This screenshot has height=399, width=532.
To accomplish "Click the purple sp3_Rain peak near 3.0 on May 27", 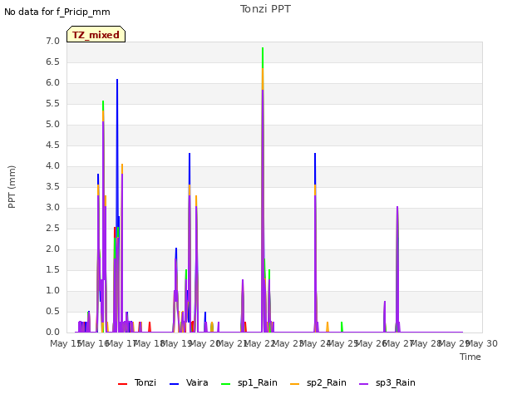I will click(397, 207).
